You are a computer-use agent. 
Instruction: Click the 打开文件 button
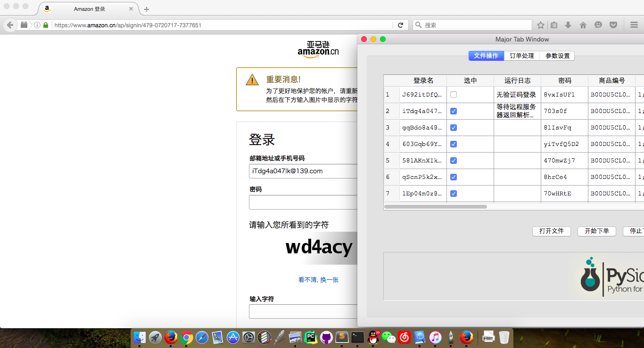point(552,231)
